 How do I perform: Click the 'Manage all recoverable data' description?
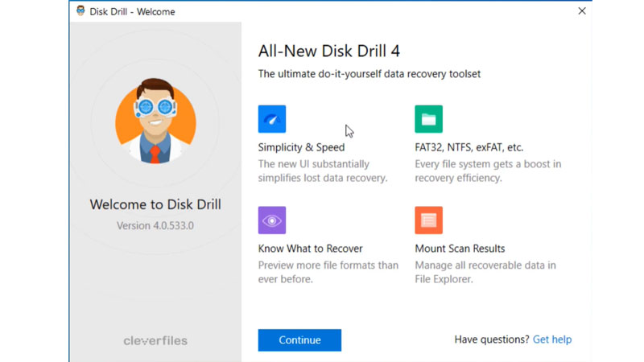(x=485, y=272)
